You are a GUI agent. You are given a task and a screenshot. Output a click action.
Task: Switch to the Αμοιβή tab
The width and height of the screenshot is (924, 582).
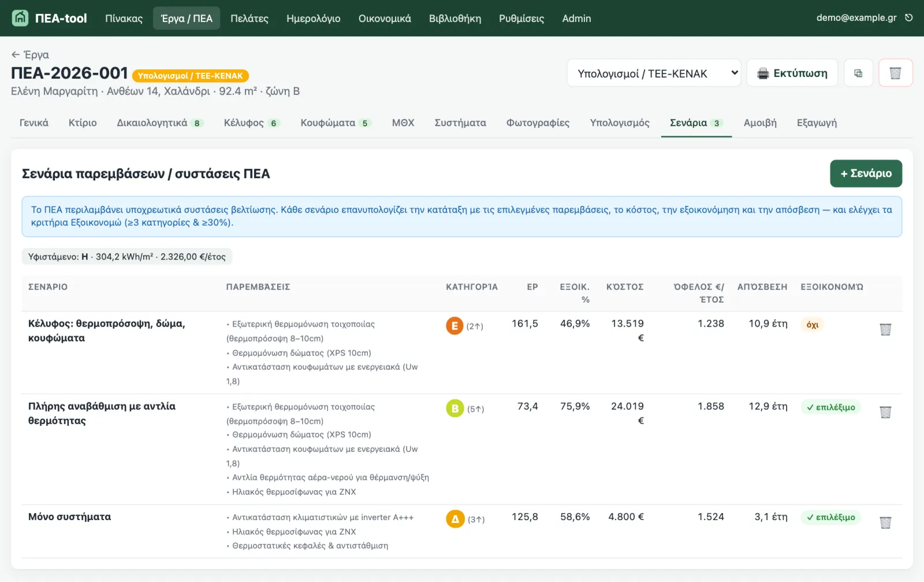[760, 123]
